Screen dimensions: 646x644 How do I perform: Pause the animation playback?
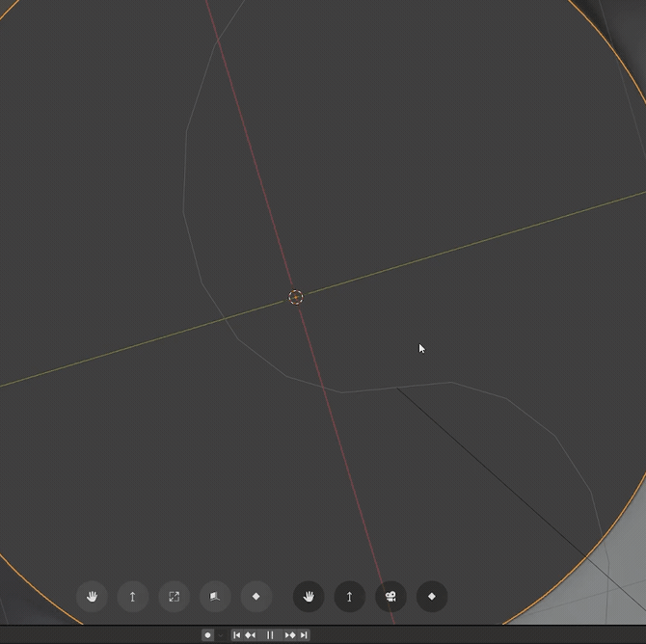pos(270,635)
